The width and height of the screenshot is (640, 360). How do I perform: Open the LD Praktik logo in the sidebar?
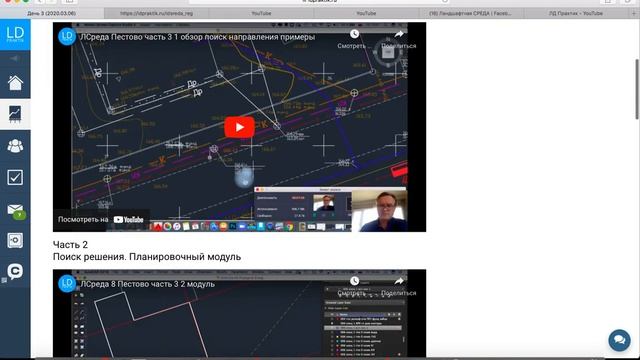pos(15,35)
